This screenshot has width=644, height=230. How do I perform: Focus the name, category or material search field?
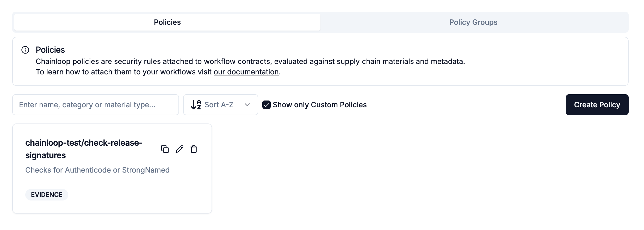tap(95, 105)
